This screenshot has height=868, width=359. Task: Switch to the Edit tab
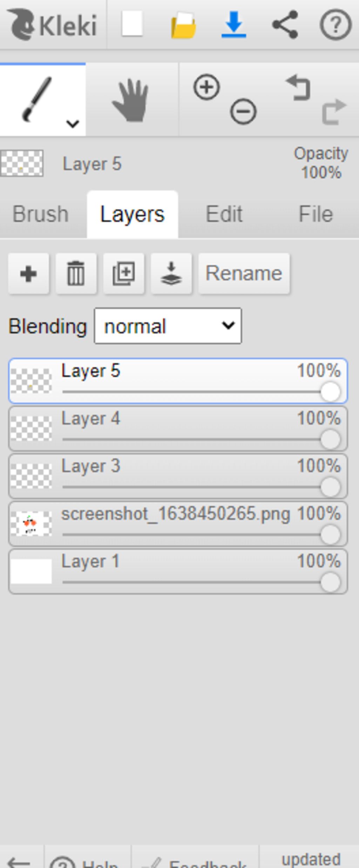[224, 214]
